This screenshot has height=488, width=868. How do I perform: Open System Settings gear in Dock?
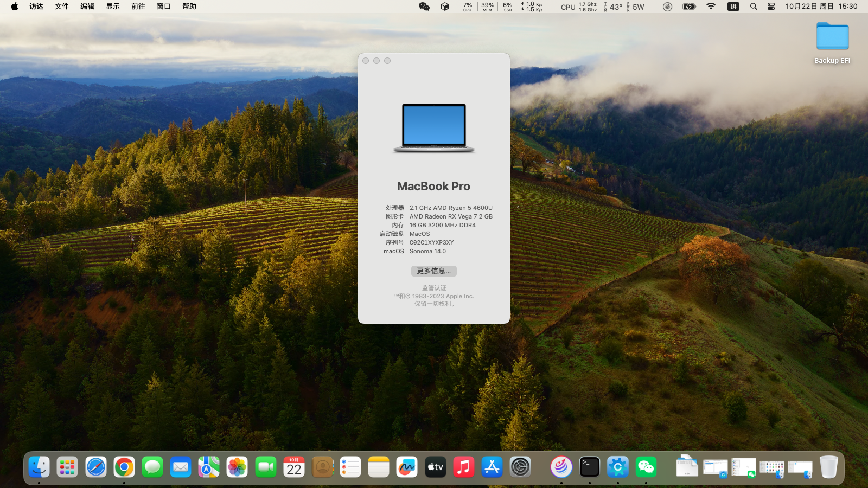(520, 467)
